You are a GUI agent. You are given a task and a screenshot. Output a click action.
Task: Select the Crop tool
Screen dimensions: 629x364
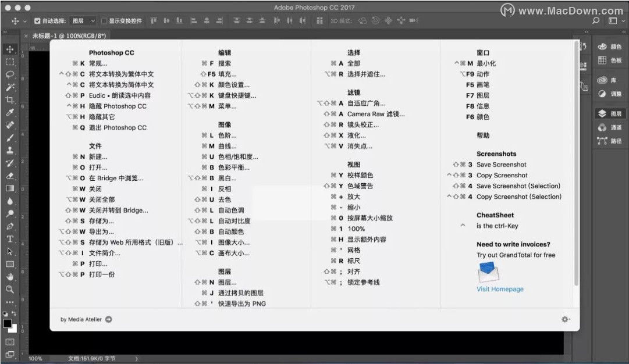point(10,100)
